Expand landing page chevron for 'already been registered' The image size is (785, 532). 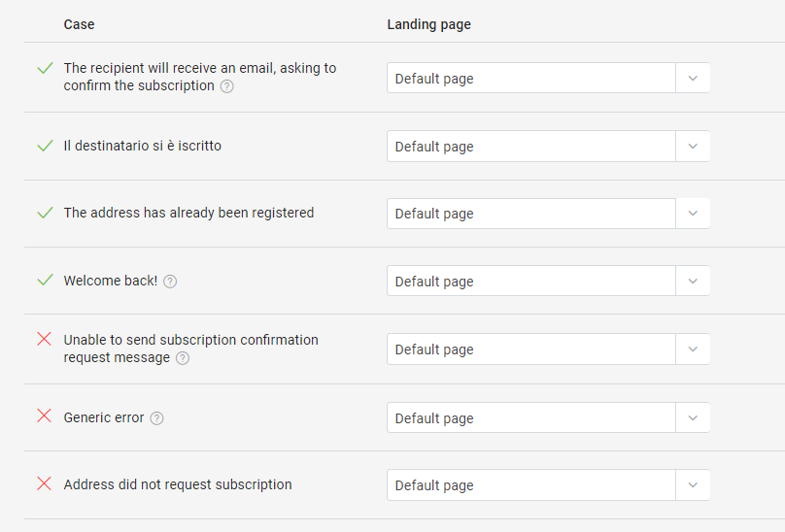click(693, 214)
